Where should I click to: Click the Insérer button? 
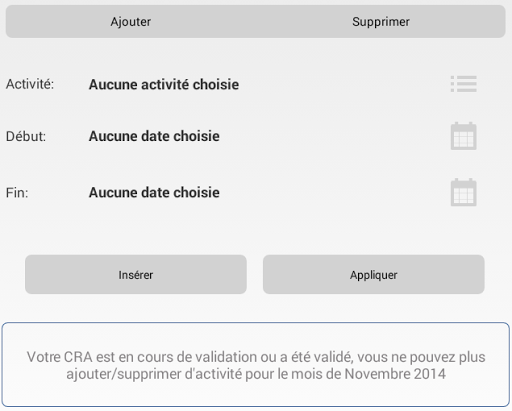pos(136,275)
